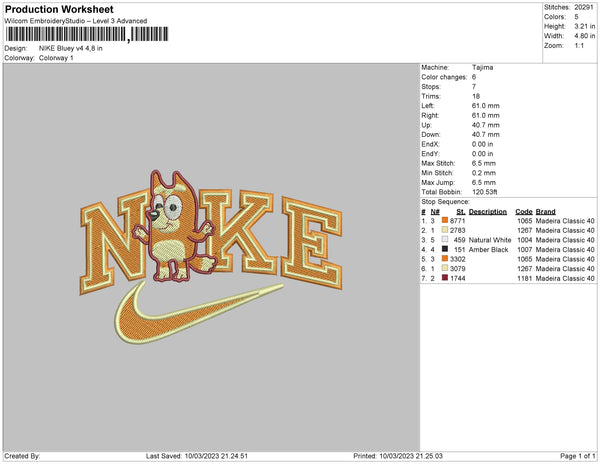Click the 'Description' column header
The height and width of the screenshot is (464, 600).
[488, 212]
